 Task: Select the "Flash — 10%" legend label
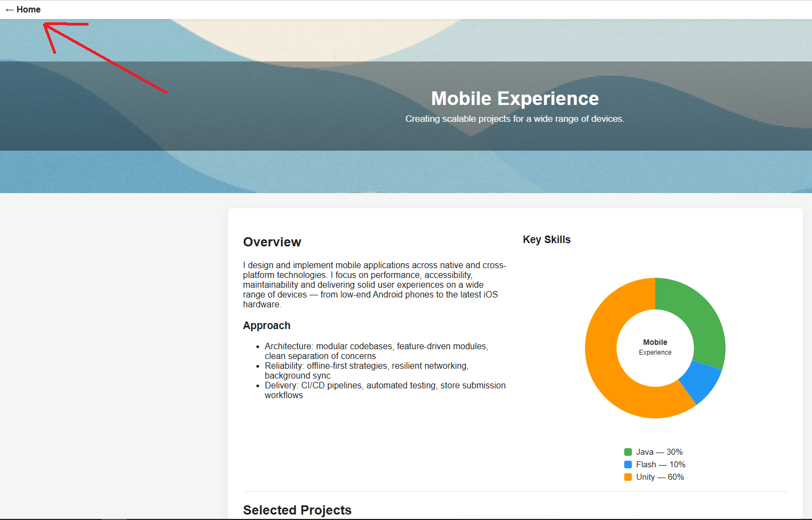(x=661, y=465)
